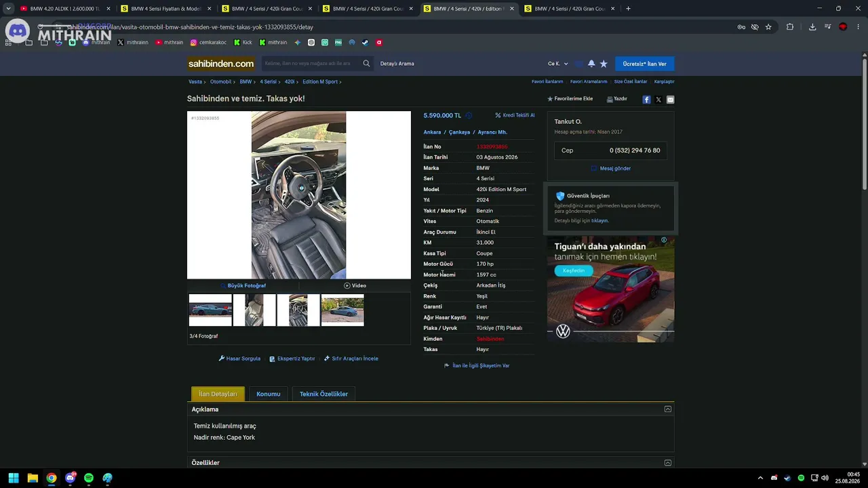
Task: Open Büyük Fotoğraf view
Action: tap(243, 286)
